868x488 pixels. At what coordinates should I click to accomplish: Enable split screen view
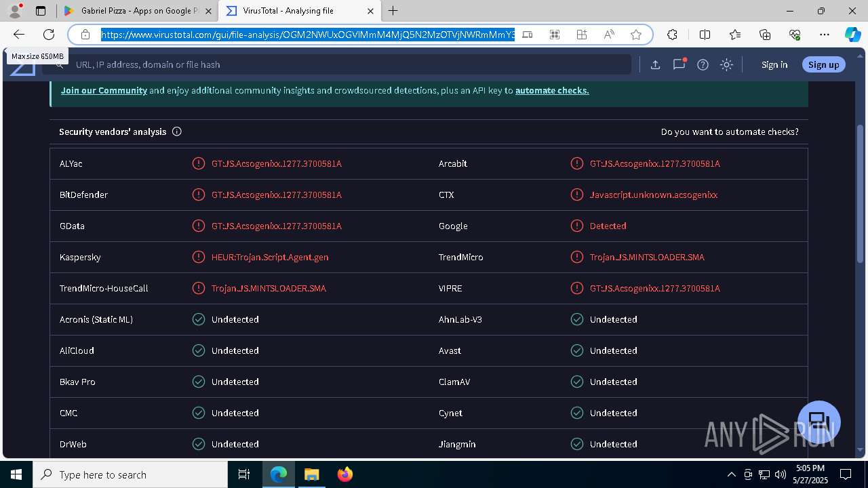tap(705, 35)
